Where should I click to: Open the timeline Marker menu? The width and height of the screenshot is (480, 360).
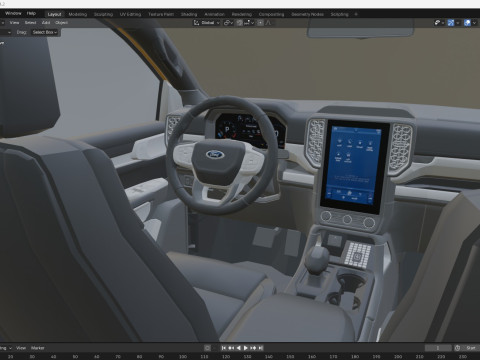click(x=38, y=348)
